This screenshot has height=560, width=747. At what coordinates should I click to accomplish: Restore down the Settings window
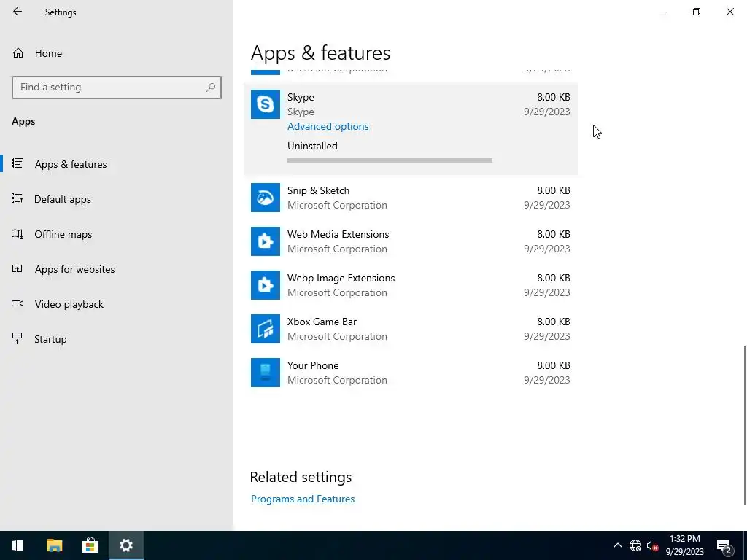click(x=697, y=12)
